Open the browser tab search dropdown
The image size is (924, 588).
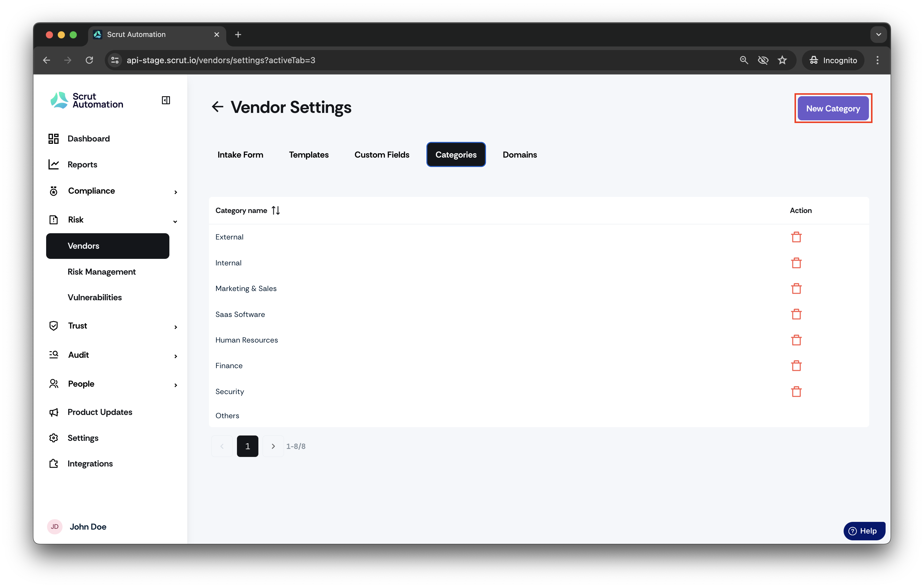click(x=879, y=35)
